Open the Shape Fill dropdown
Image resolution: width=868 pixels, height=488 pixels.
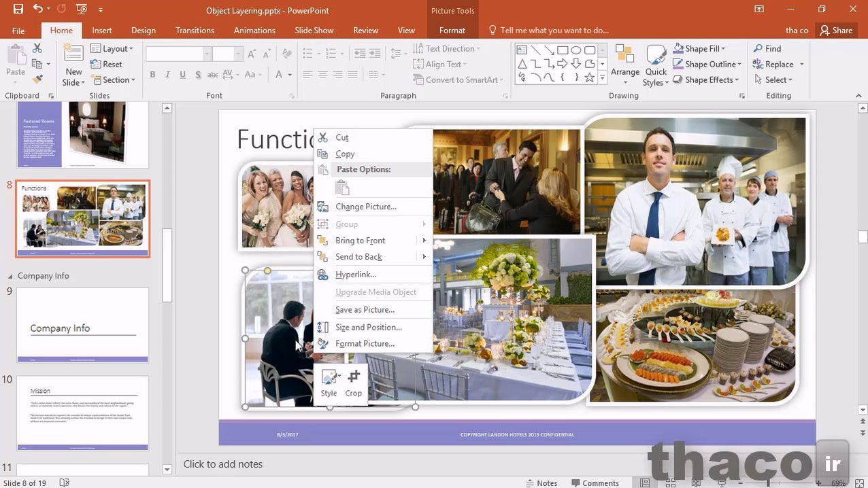click(x=699, y=48)
